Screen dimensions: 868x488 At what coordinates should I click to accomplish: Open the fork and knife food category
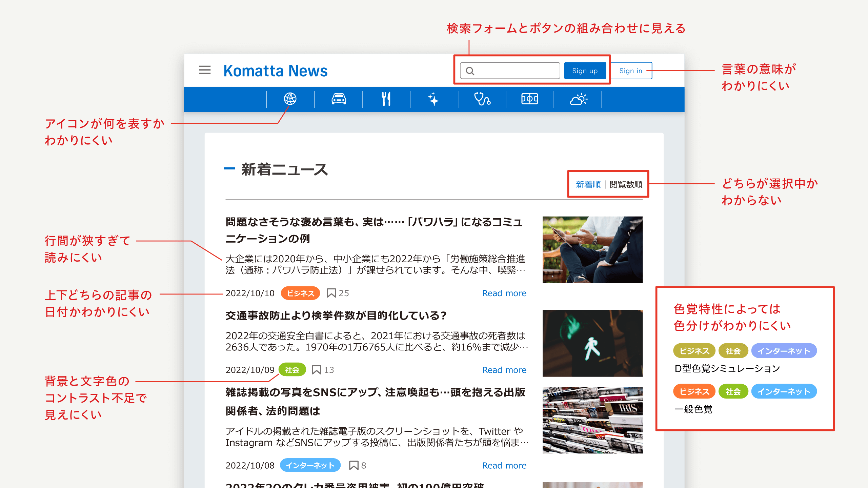point(386,99)
